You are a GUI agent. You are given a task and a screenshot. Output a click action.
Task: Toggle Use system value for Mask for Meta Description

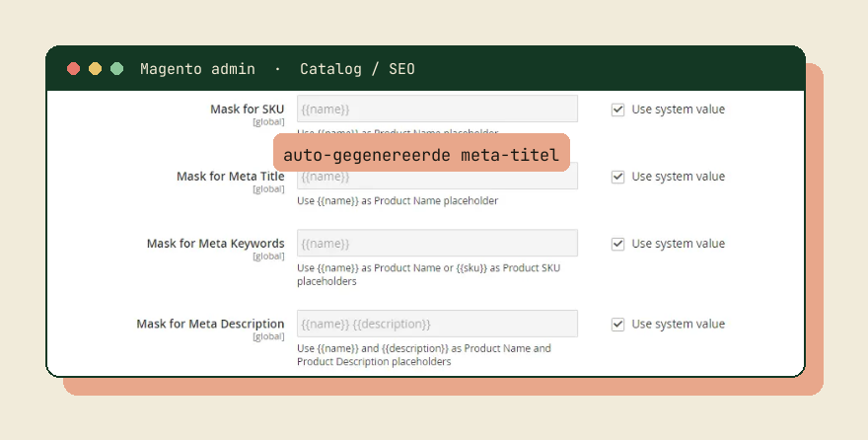617,325
